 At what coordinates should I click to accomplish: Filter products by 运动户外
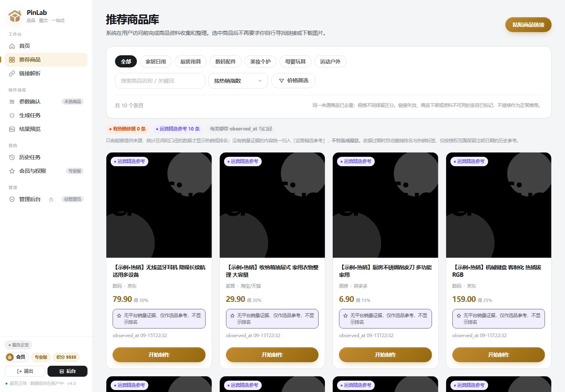click(x=330, y=62)
